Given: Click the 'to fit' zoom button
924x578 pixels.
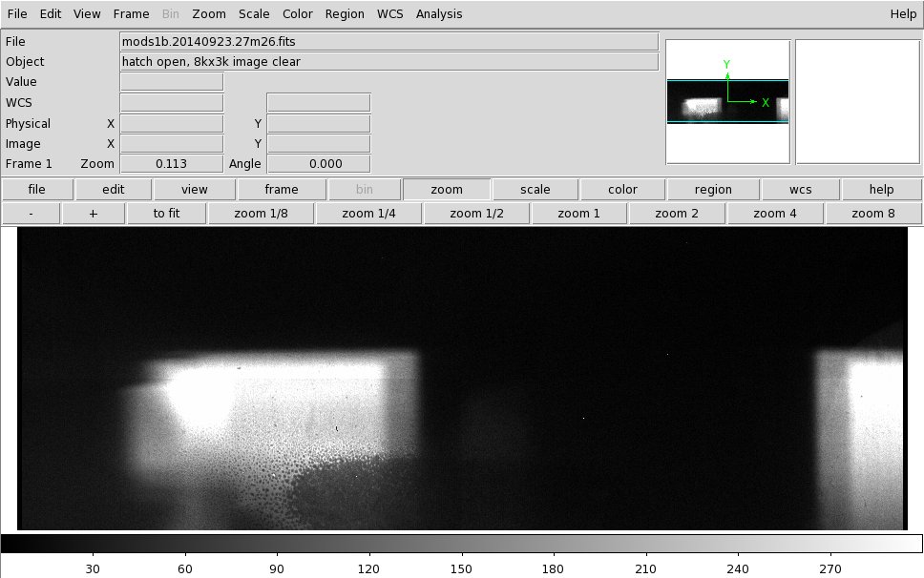Looking at the screenshot, I should point(167,214).
